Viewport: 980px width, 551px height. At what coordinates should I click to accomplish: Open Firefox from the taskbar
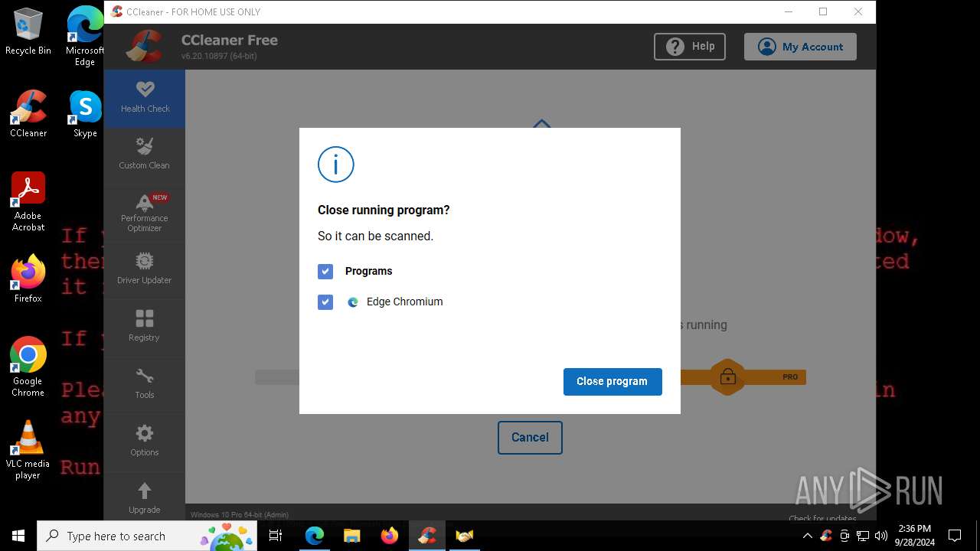[390, 536]
